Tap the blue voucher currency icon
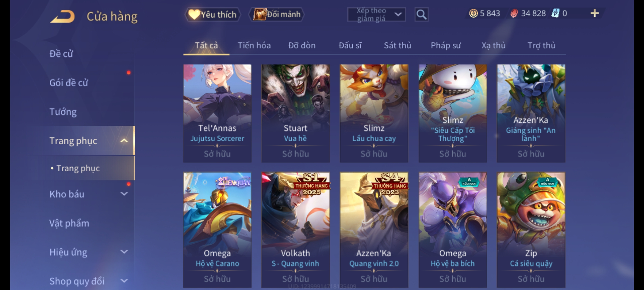 coord(555,13)
